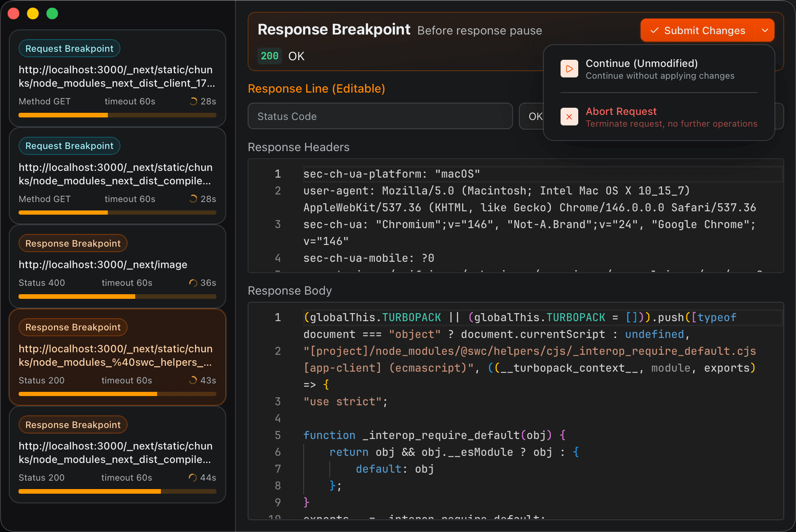Screen dimensions: 796x532
Task: Click the checkmark icon on Submit Changes button
Action: [x=654, y=30]
